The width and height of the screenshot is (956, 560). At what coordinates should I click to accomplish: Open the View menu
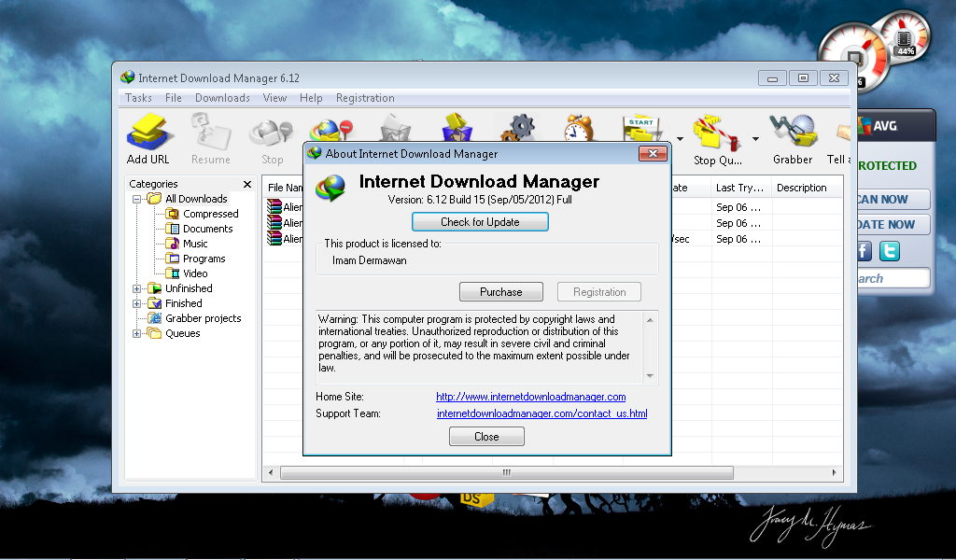(x=274, y=97)
